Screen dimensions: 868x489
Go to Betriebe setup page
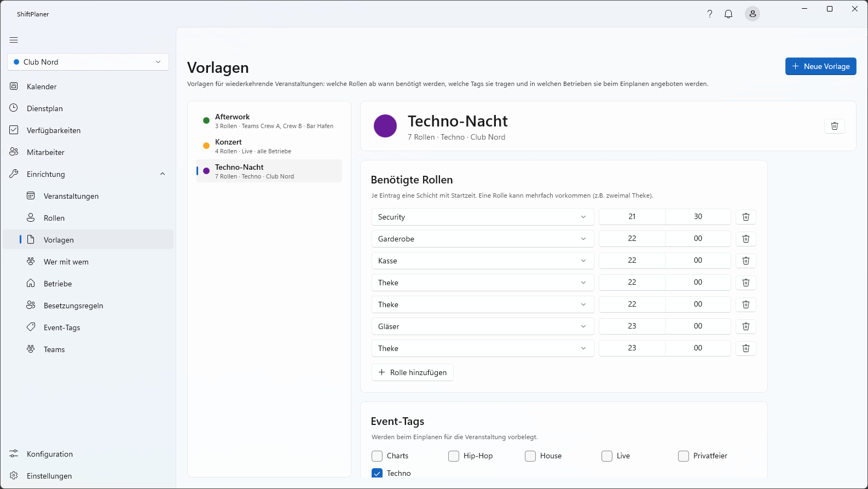click(88, 284)
